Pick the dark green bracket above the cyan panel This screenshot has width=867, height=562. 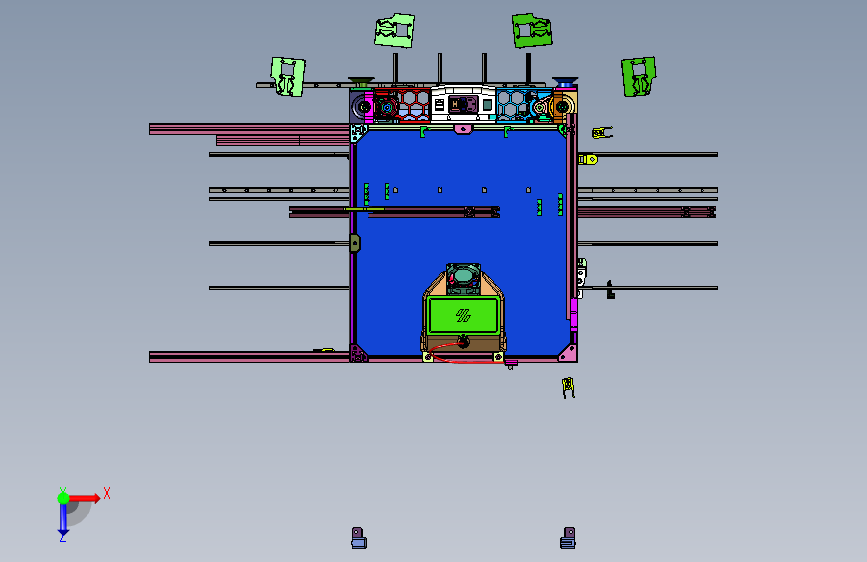532,30
